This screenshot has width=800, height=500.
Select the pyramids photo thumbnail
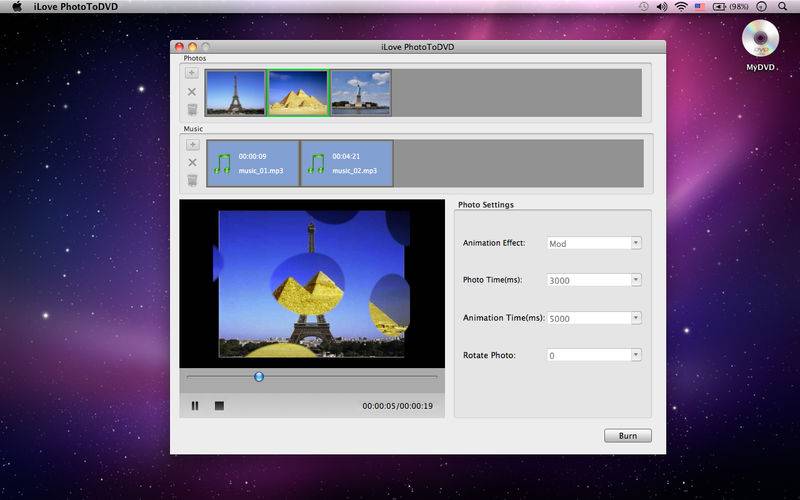(298, 93)
